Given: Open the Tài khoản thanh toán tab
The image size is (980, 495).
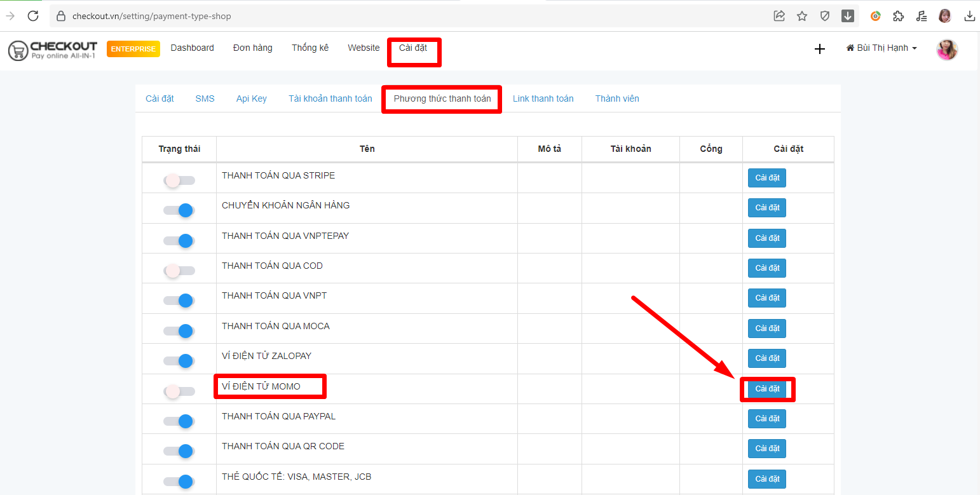Looking at the screenshot, I should [x=330, y=98].
